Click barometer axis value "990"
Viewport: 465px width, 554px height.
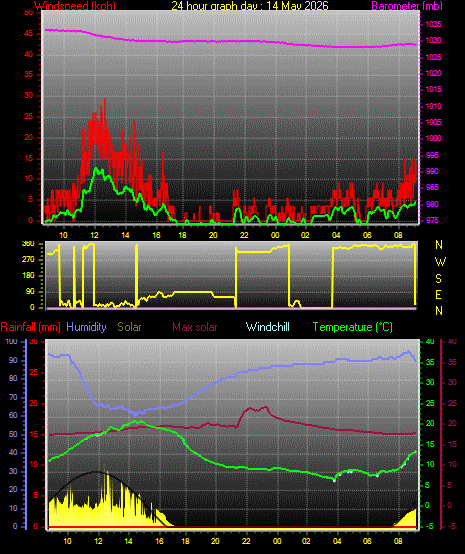point(432,171)
